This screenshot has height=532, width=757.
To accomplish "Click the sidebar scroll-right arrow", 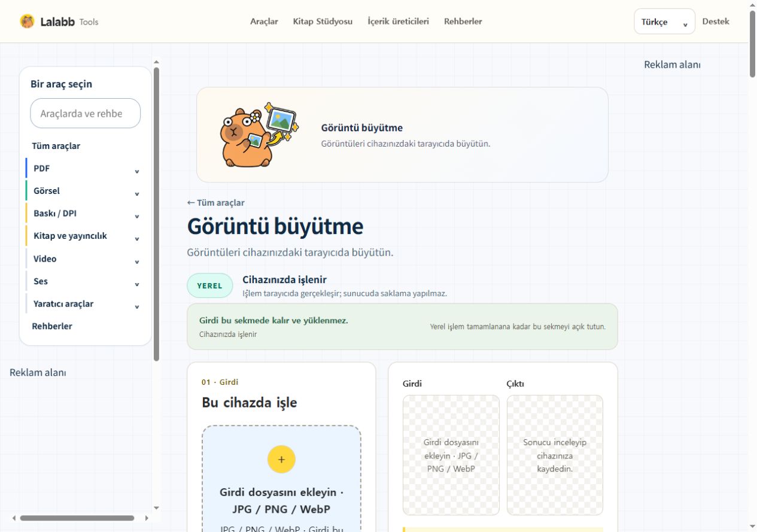I will coord(147,518).
